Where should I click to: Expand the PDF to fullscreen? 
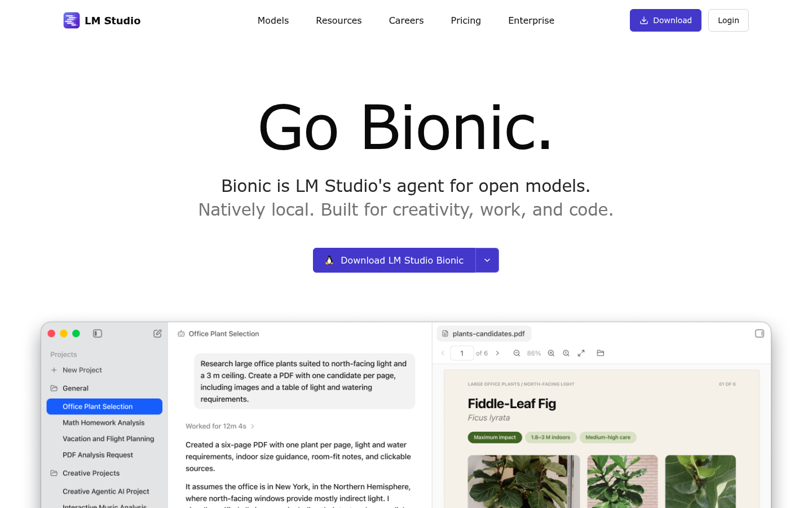point(581,353)
